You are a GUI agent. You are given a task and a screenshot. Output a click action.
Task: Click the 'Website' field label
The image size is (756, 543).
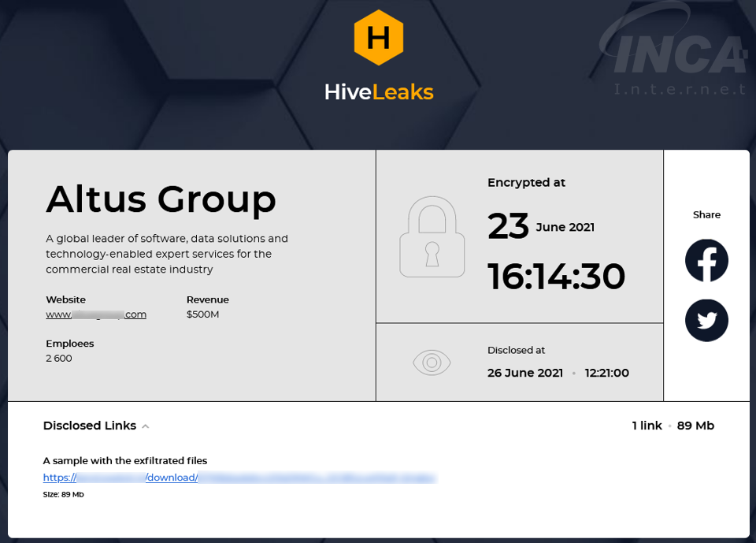click(x=65, y=299)
